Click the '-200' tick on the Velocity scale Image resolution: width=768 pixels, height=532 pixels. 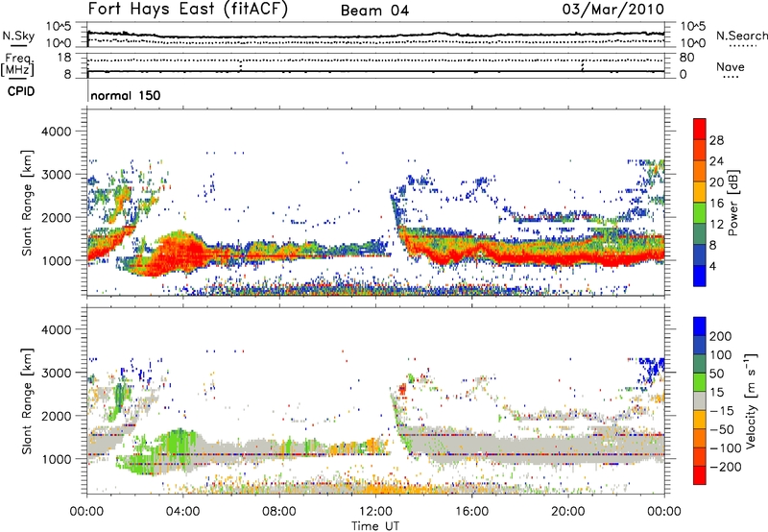pyautogui.click(x=724, y=467)
